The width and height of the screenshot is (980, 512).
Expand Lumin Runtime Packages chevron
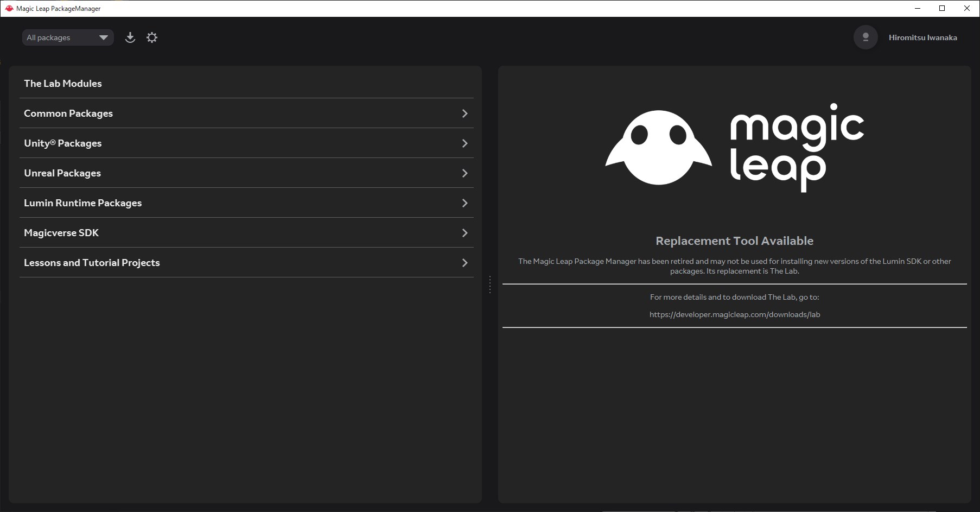(x=464, y=203)
